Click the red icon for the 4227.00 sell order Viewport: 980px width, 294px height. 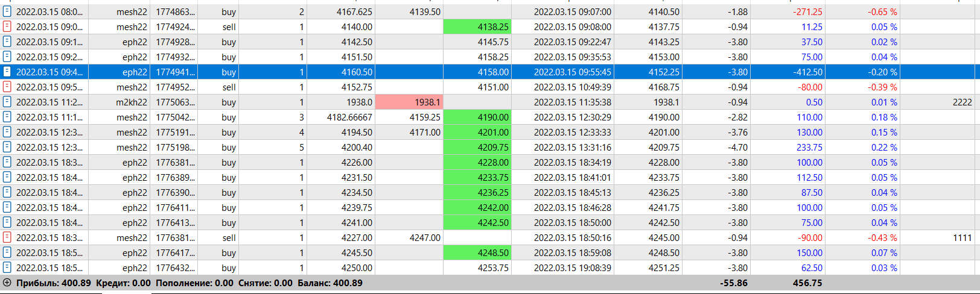(7, 237)
